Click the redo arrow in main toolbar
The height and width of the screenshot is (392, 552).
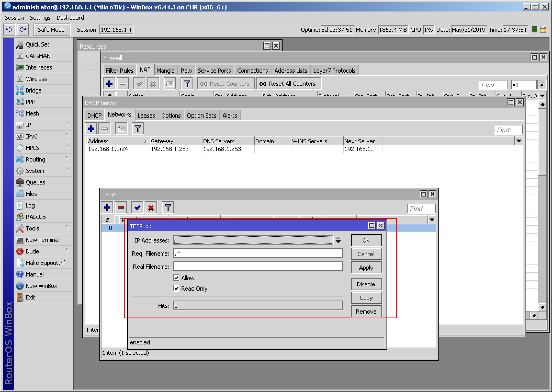(23, 30)
